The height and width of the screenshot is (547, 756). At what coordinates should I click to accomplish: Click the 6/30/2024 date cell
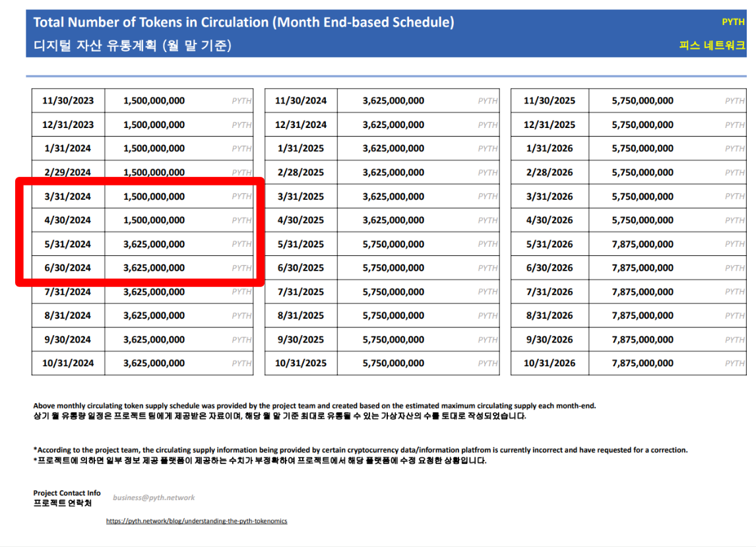pos(68,268)
